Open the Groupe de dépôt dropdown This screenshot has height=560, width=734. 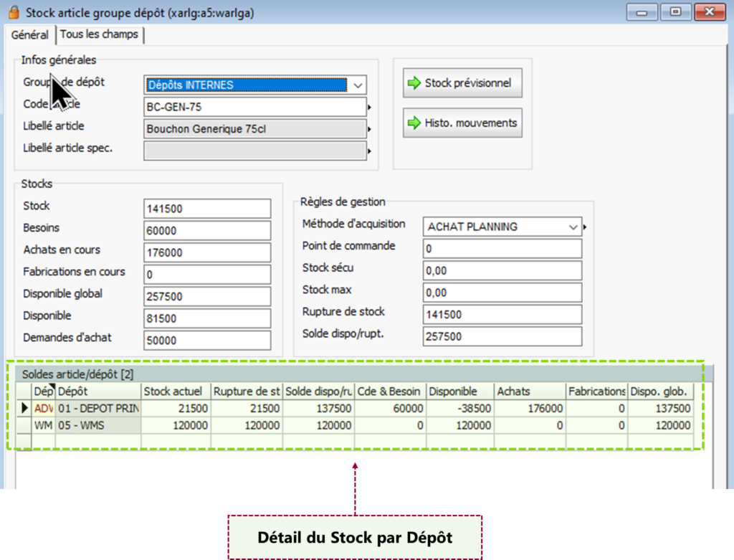[x=358, y=85]
